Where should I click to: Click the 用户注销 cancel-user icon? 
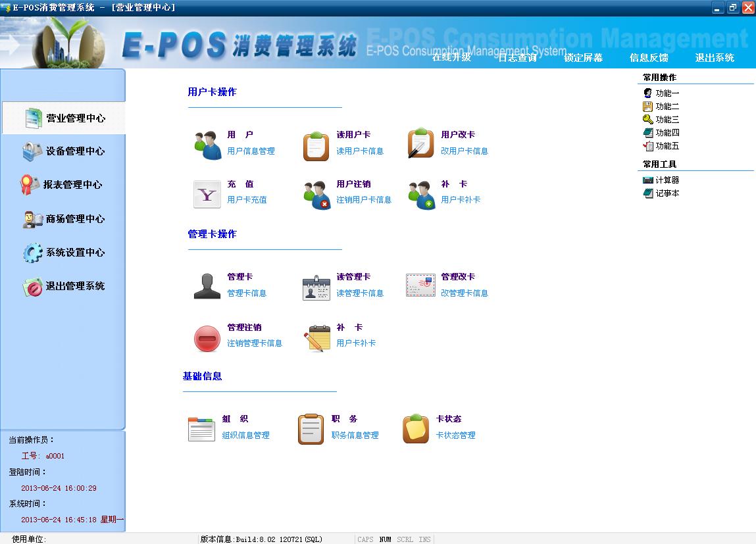click(316, 195)
